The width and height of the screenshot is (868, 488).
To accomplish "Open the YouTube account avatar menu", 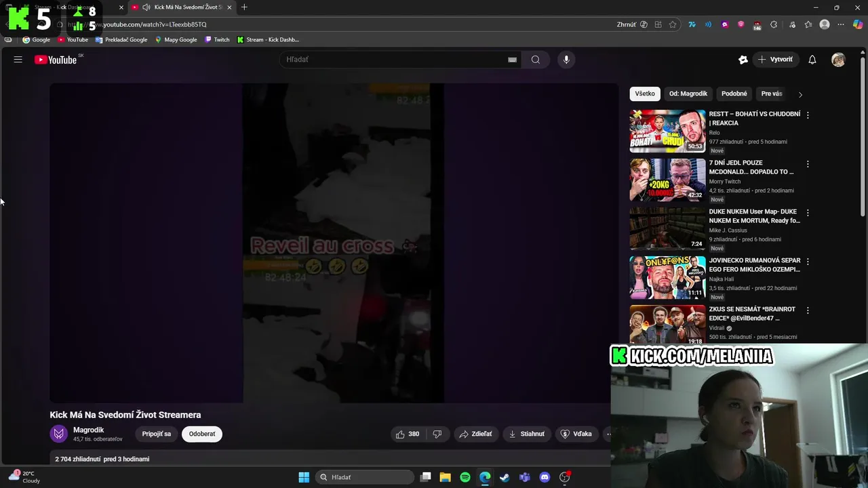I will [838, 60].
